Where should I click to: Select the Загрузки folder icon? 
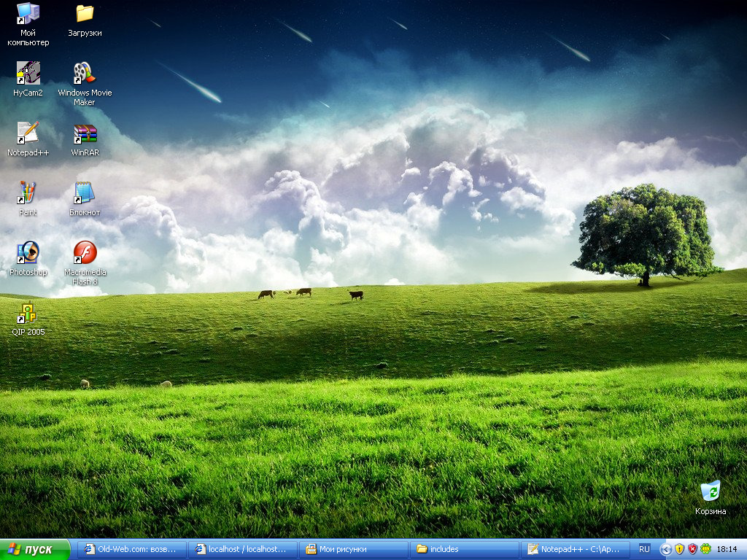[85, 15]
